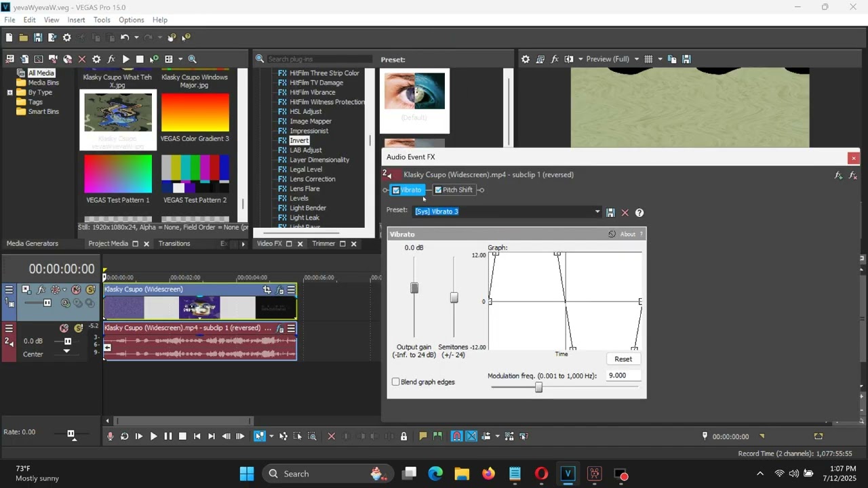Toggle the Pitch Shift effect checkbox

point(438,190)
